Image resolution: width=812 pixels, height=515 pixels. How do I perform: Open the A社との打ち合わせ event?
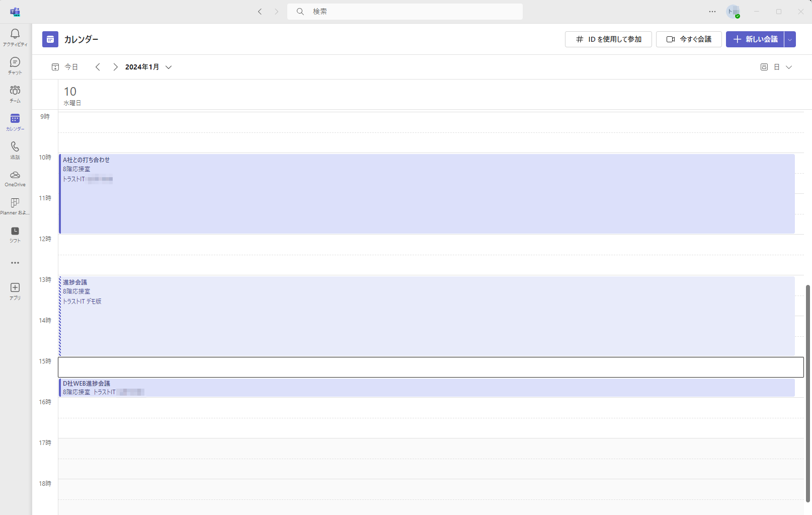point(427,194)
